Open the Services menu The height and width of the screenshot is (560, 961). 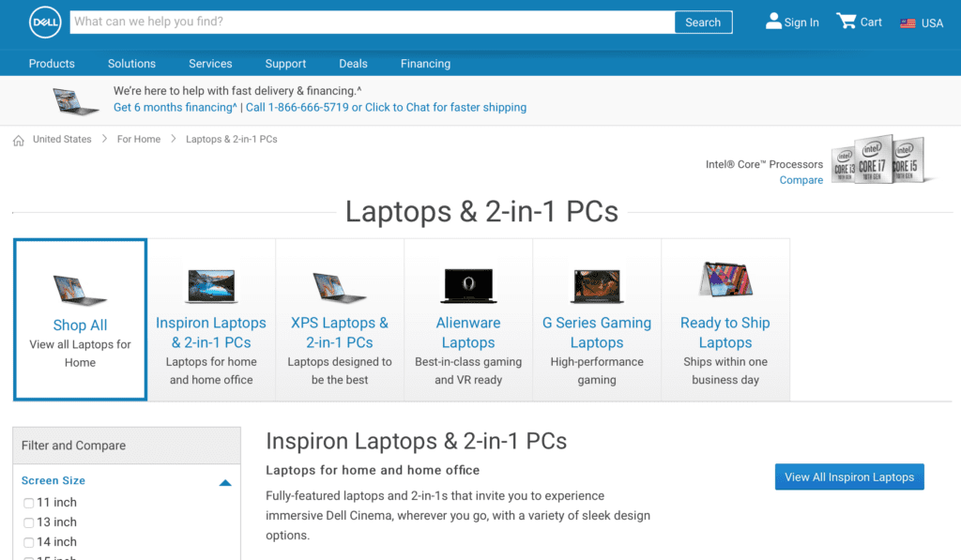click(210, 64)
